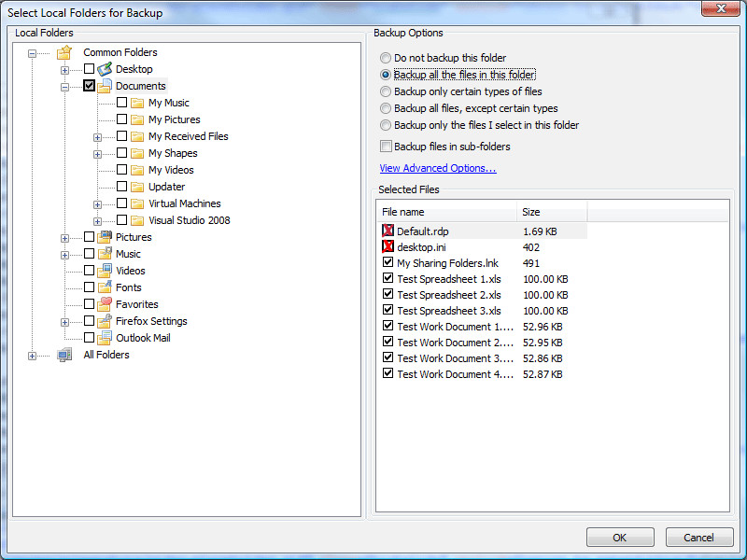This screenshot has width=747, height=560.
Task: Select the Test Spreadsheet 2.xls row
Action: coord(482,295)
